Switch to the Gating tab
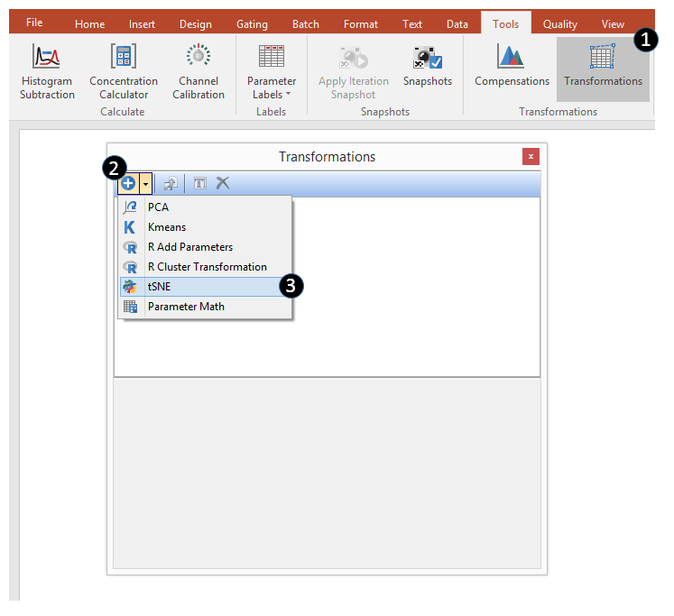Screen dimensions: 674x616 pyautogui.click(x=252, y=24)
